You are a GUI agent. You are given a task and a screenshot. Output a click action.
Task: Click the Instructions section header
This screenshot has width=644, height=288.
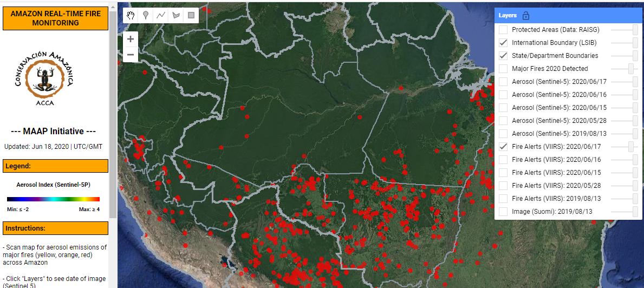tap(55, 228)
